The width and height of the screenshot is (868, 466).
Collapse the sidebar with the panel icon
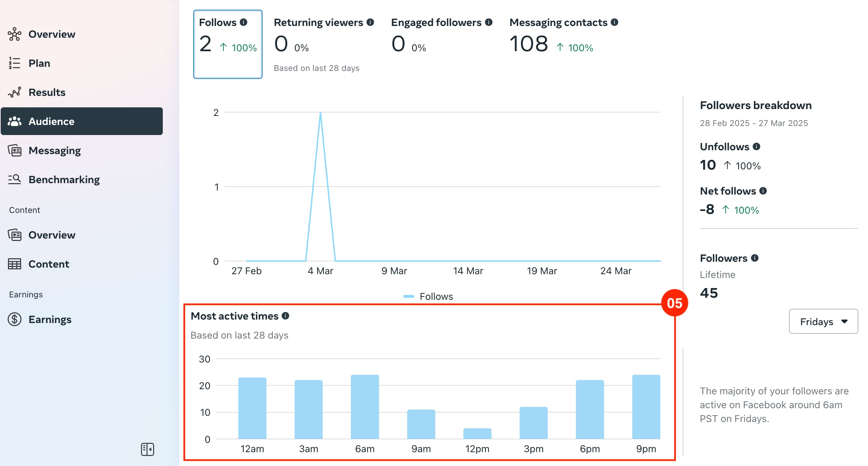point(148,449)
